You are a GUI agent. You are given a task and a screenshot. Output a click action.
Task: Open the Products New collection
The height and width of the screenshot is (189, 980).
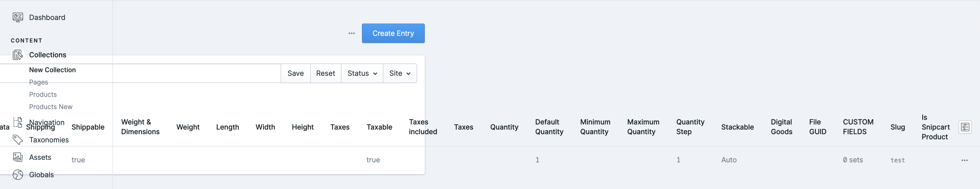point(51,106)
